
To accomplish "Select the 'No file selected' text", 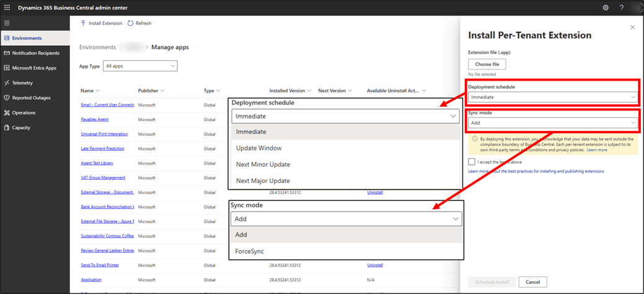I will (482, 74).
